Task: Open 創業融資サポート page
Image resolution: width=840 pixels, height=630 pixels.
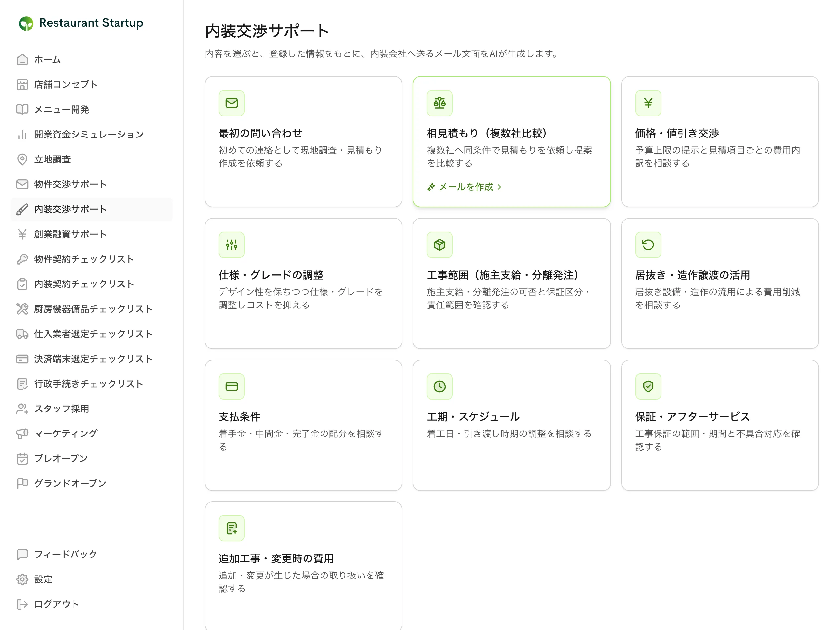Action: 92,234
